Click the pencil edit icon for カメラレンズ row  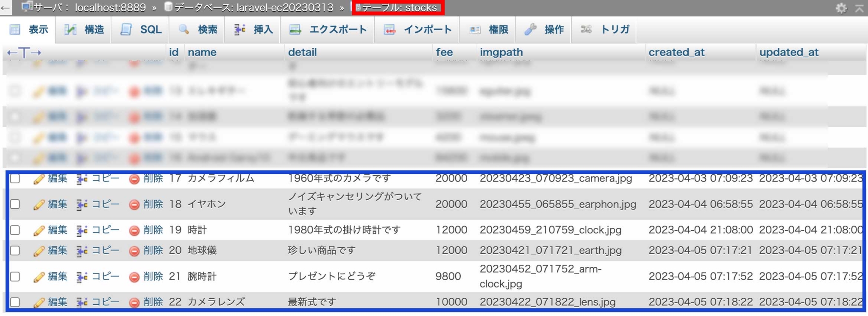point(39,302)
